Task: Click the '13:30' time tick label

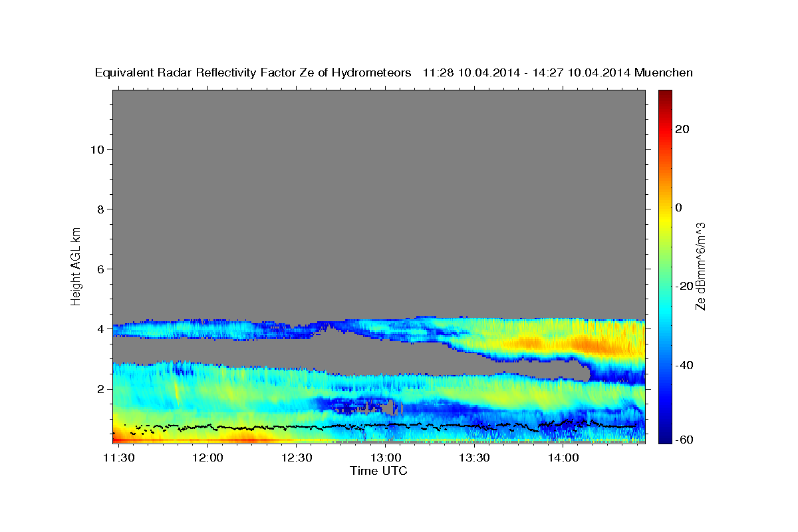Action: 475,458
